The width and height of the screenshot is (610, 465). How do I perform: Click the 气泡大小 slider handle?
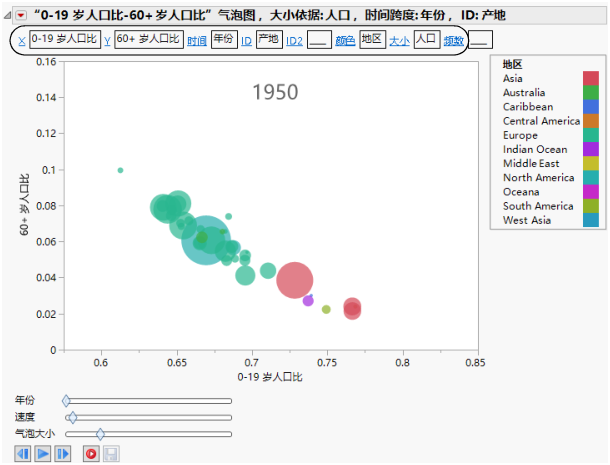point(100,434)
